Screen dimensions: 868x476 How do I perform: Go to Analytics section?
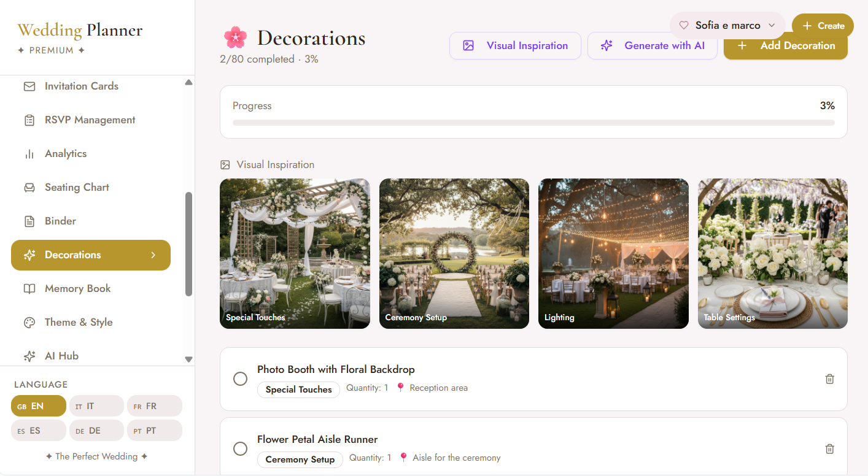click(91, 154)
